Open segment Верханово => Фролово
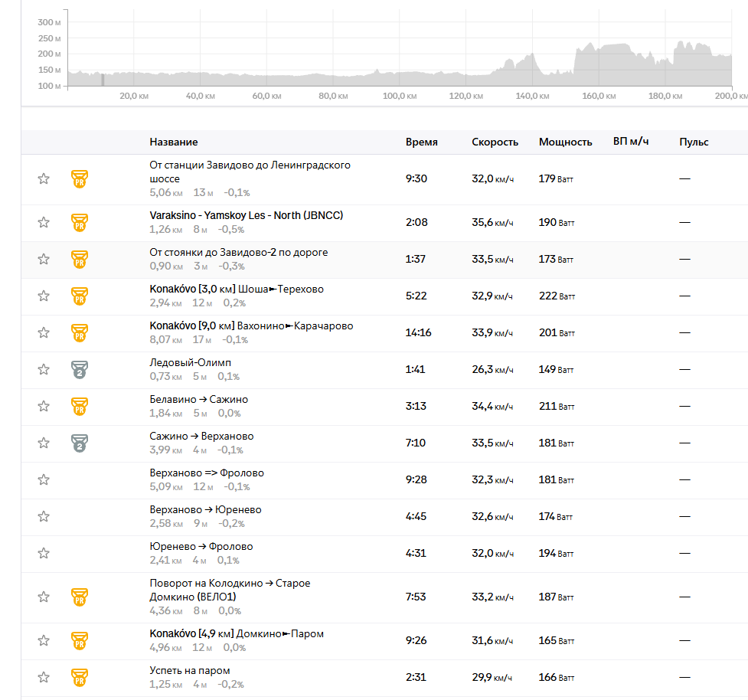The width and height of the screenshot is (748, 700). coord(207,473)
